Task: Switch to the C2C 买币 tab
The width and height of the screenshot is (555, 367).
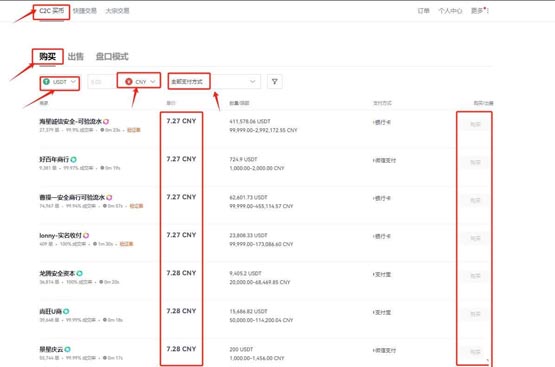Action: [x=52, y=11]
